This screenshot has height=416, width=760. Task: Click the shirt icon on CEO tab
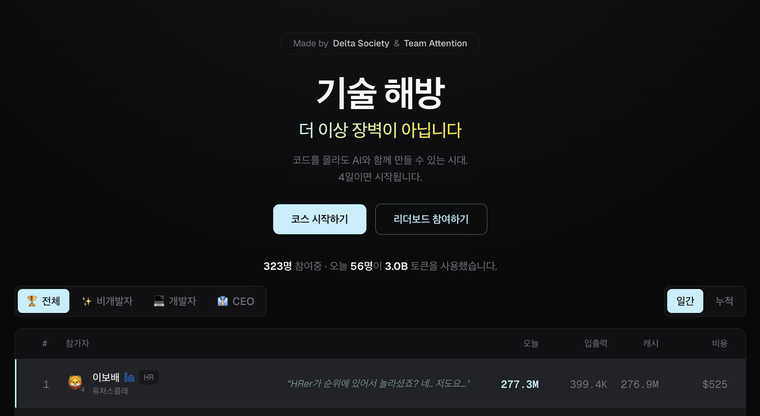tap(222, 301)
